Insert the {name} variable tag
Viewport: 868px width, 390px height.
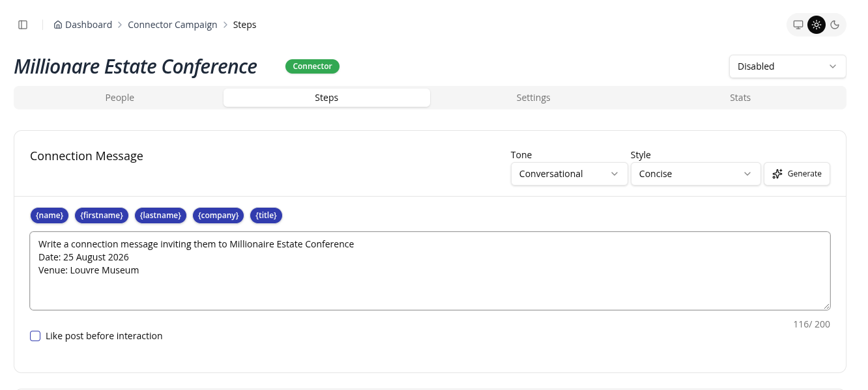50,216
